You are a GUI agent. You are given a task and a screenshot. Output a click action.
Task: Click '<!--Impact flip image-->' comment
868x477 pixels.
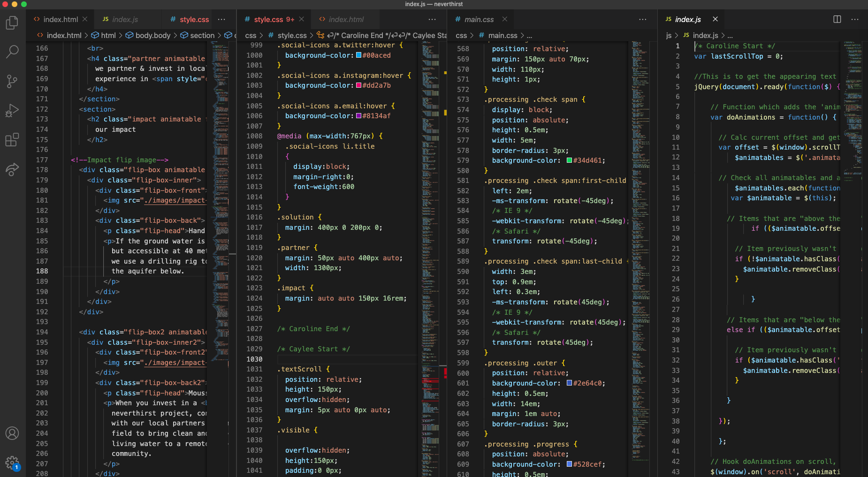(x=120, y=160)
